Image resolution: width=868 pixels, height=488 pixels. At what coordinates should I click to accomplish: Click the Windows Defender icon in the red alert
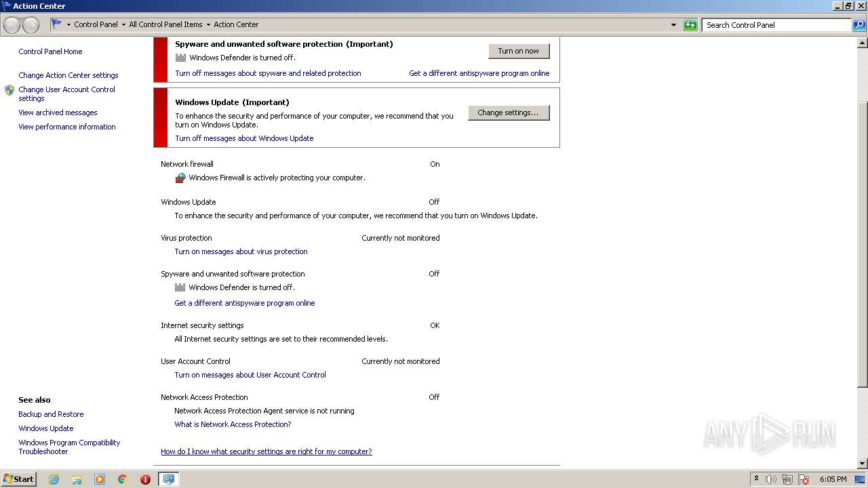[x=180, y=58]
